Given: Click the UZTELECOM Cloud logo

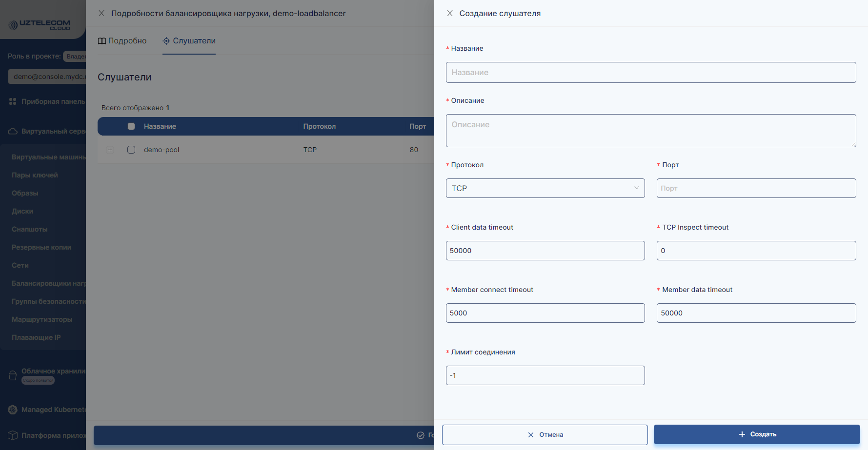Looking at the screenshot, I should pos(40,24).
